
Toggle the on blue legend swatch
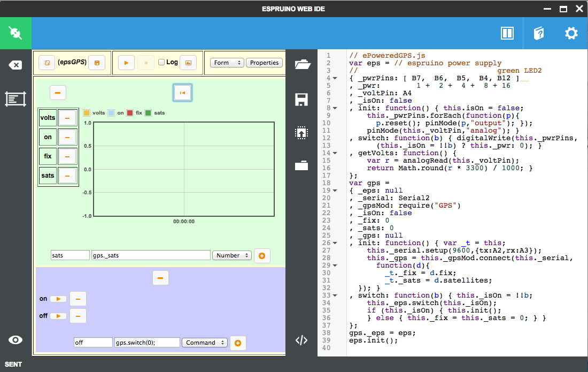(111, 112)
